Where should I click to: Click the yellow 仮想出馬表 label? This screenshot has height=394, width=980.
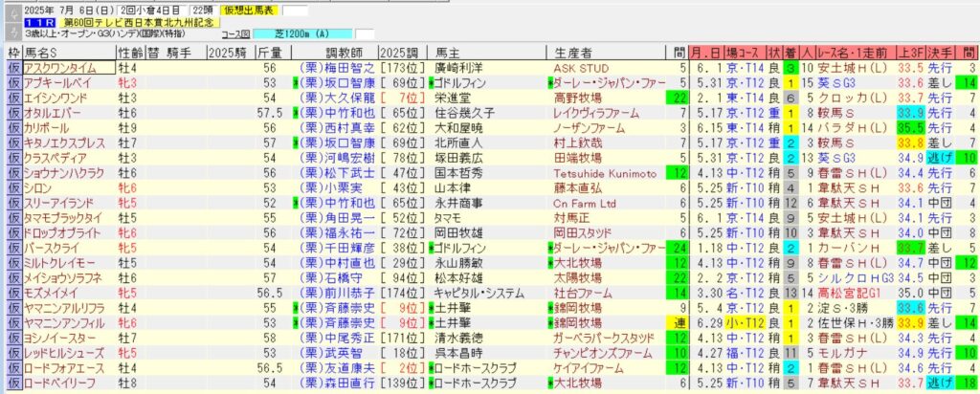(x=248, y=11)
